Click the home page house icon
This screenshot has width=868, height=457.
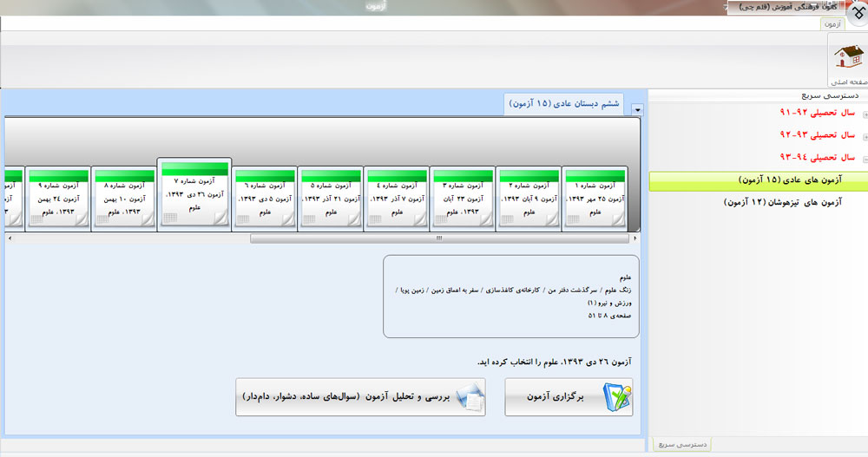coord(845,59)
